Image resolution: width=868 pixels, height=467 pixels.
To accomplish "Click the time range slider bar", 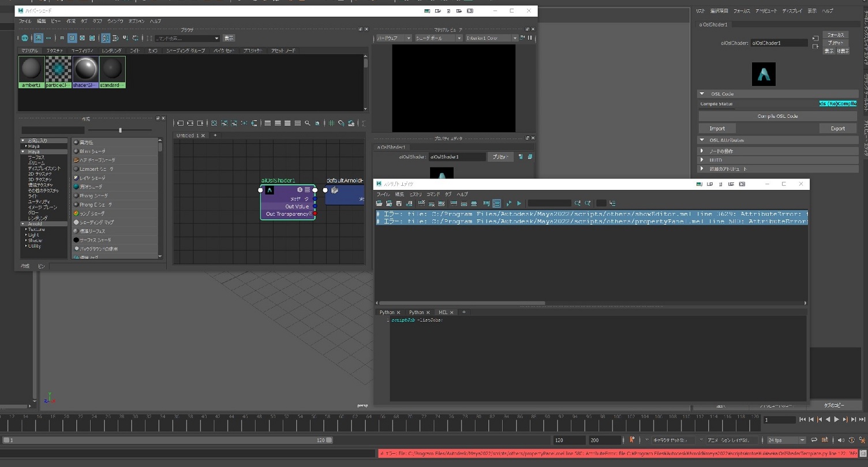I will pos(167,440).
